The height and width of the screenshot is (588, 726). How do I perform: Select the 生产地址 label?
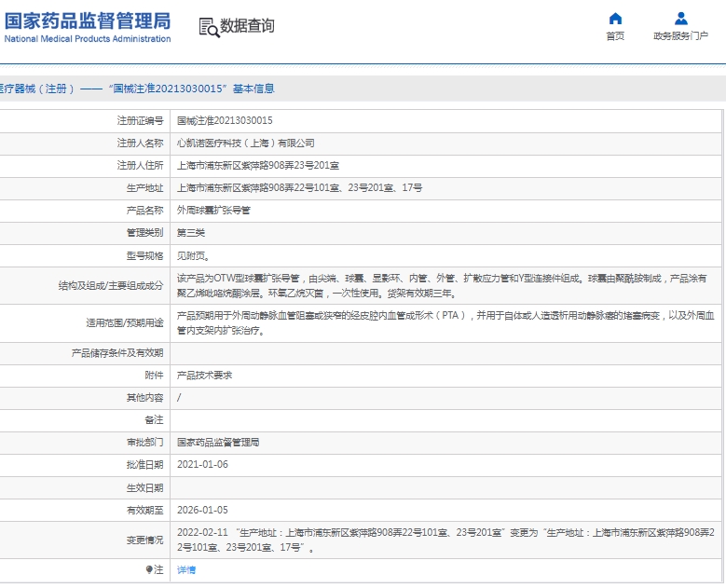click(144, 187)
